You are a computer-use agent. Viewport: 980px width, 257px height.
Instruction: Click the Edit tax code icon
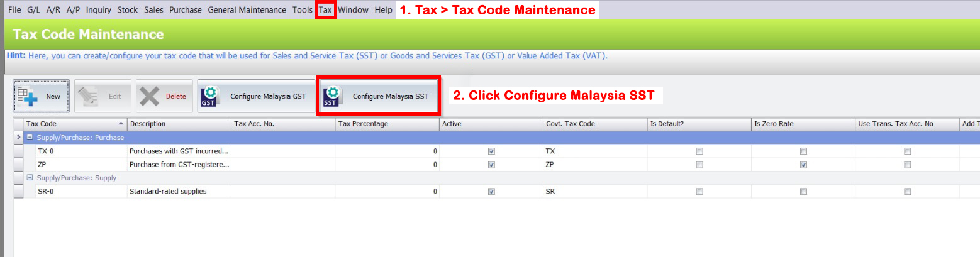89,96
